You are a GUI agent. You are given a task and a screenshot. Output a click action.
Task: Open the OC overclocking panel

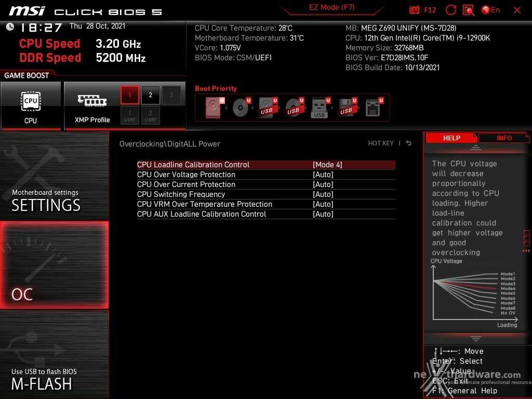(x=54, y=265)
